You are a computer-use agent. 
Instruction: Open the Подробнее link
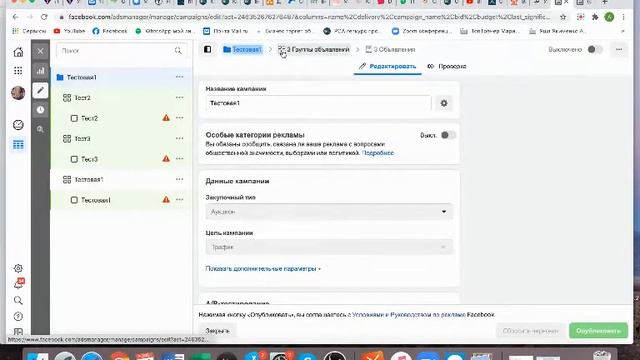[x=378, y=153]
